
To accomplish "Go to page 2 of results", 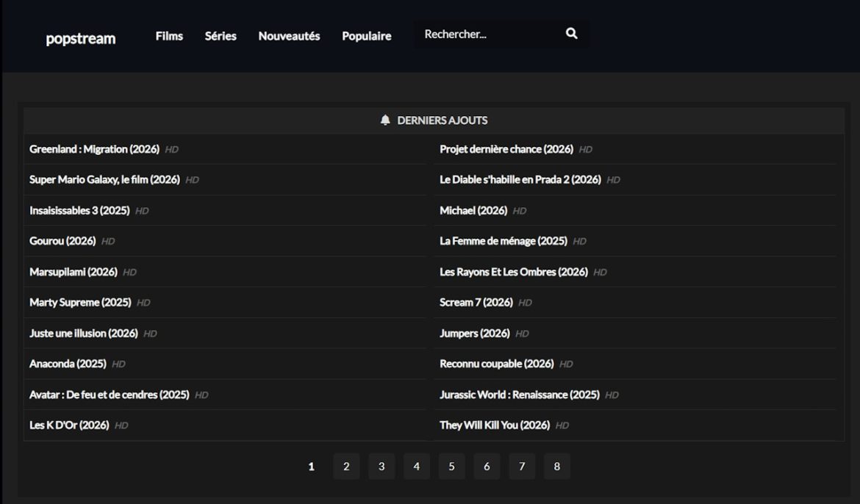I will point(346,466).
